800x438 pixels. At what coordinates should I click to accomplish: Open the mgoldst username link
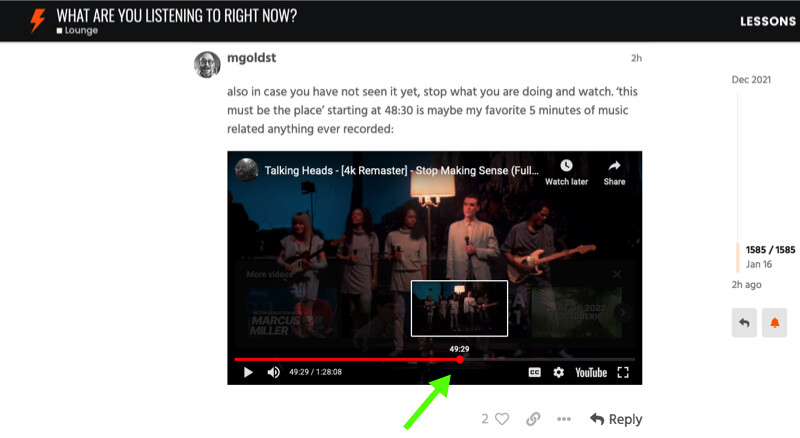[252, 58]
